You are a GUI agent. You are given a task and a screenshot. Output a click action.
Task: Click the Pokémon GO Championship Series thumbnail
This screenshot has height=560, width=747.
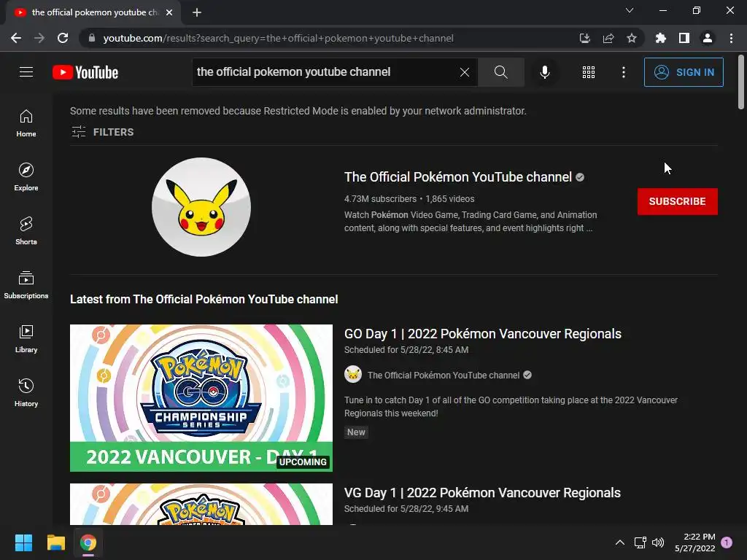click(x=201, y=398)
